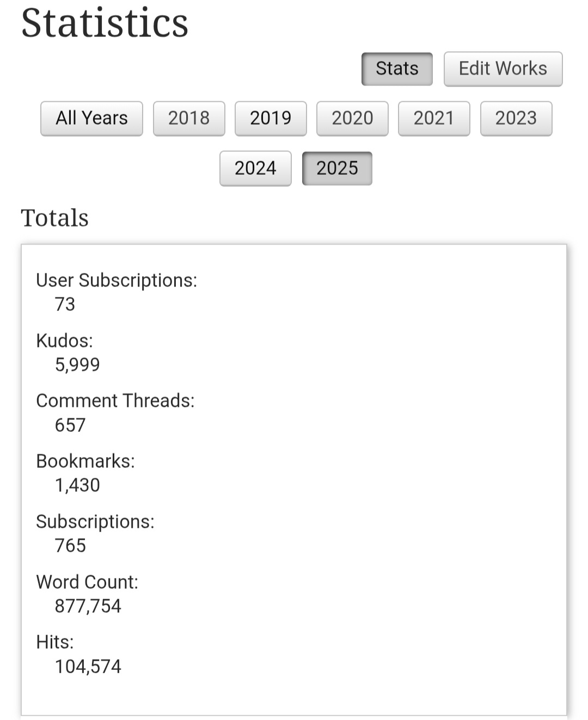Select the 2018 year filter

(x=188, y=118)
